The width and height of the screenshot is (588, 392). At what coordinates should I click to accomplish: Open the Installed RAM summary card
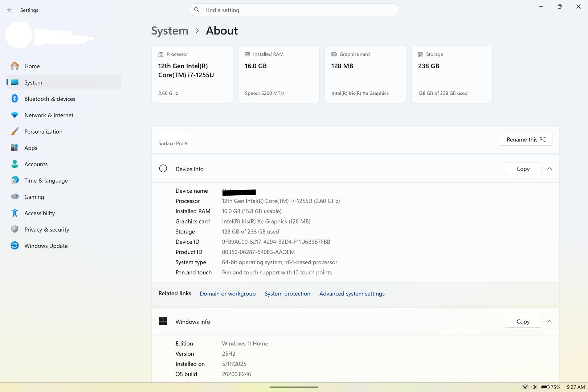279,74
